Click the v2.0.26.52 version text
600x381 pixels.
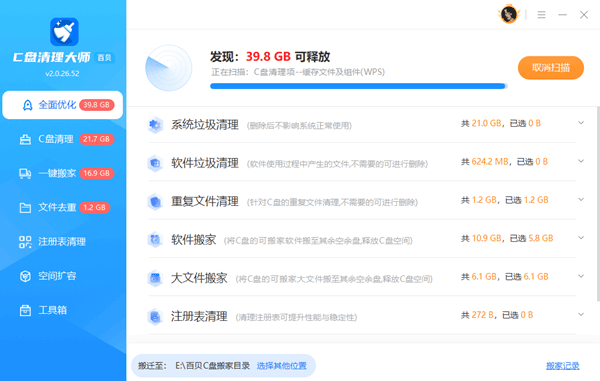[x=62, y=73]
